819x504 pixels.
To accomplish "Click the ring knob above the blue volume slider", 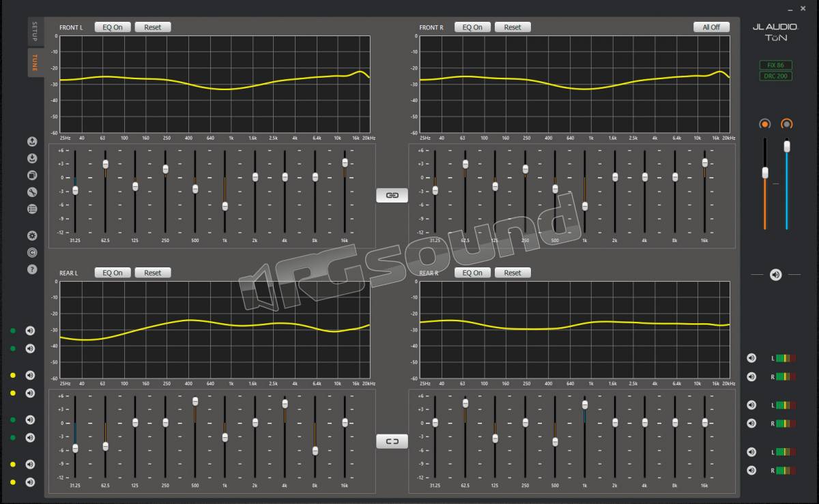I will tap(787, 124).
